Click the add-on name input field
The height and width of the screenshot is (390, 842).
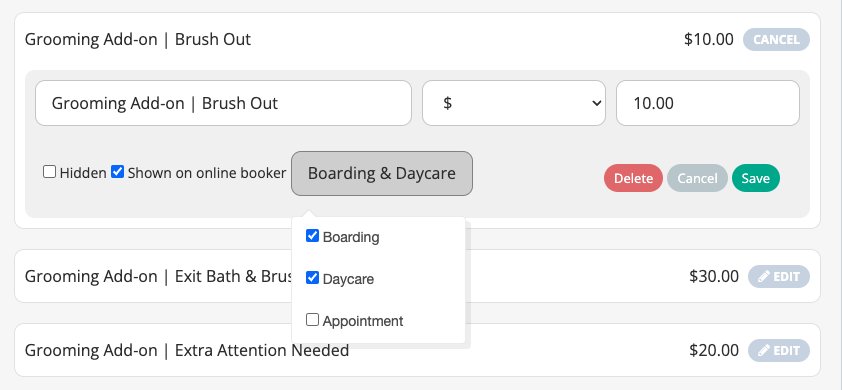223,103
